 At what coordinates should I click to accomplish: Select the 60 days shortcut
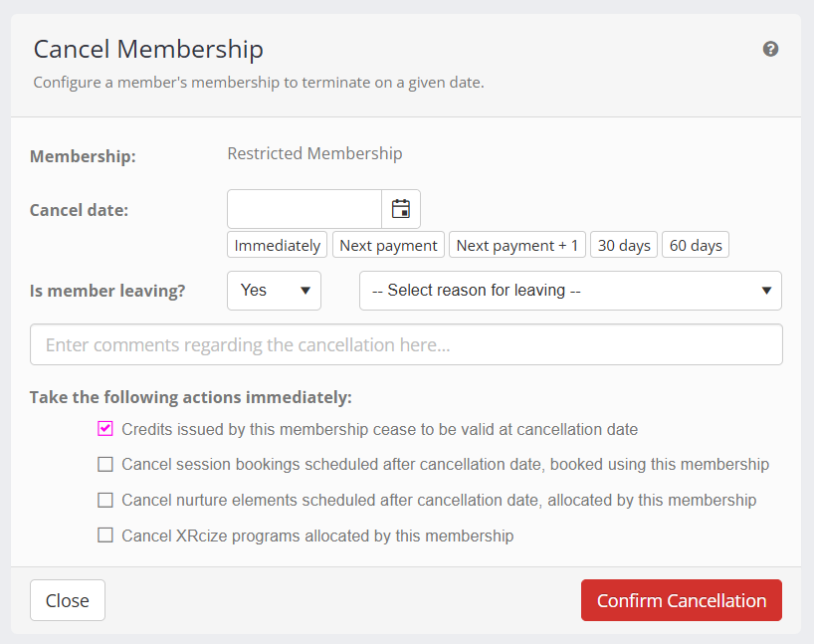(696, 245)
